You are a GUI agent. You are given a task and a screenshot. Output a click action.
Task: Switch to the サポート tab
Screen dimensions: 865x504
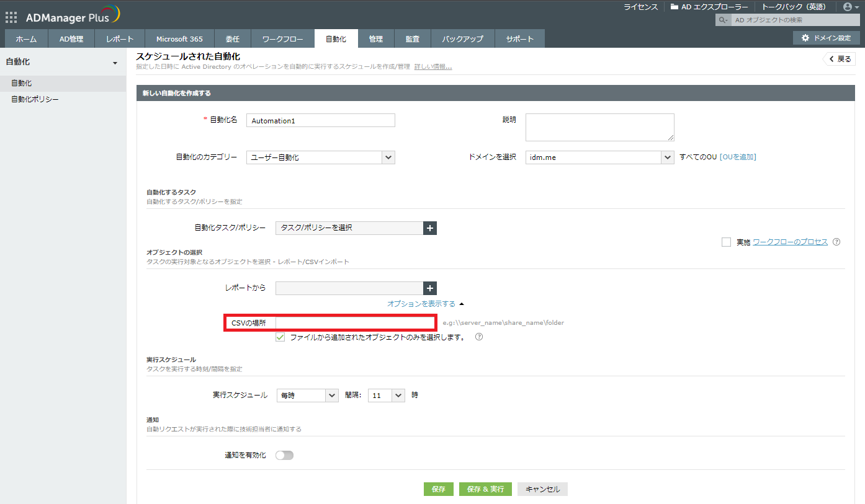(520, 38)
